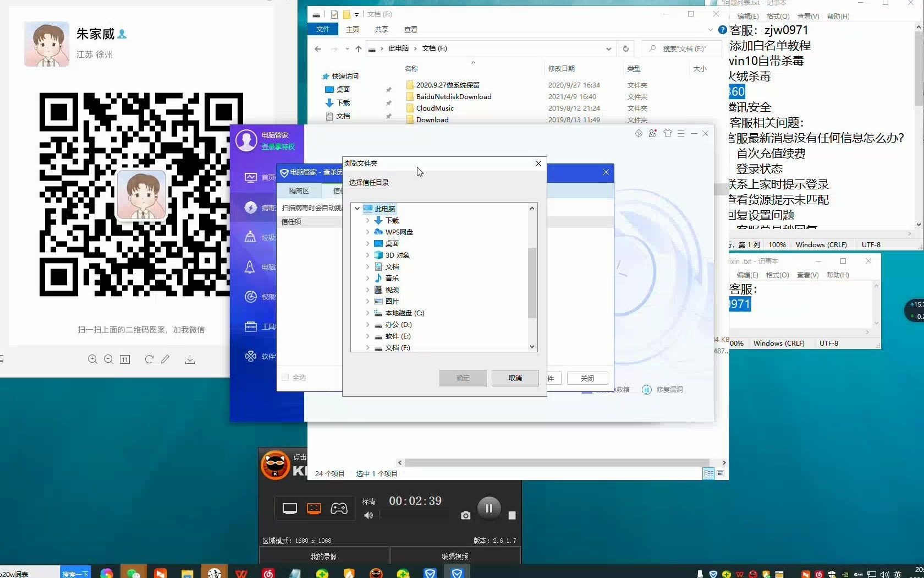Zoom in on the QR code image
Screen dimensions: 924x578
tap(92, 359)
